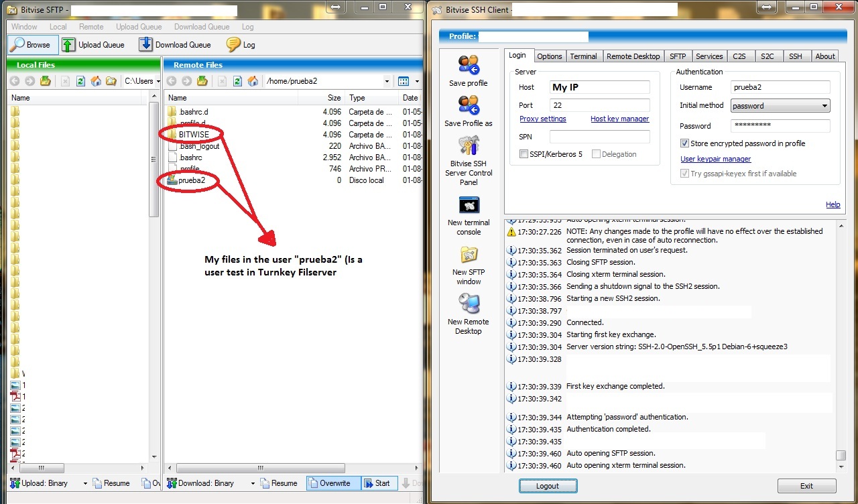Open the remote path /home/prueba2 dropdown
Screen dimensions: 858x504
coord(387,81)
